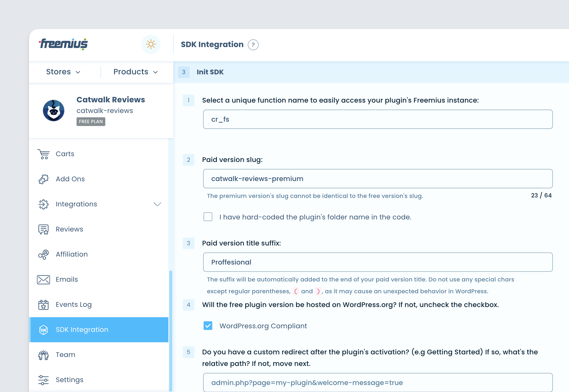Image resolution: width=569 pixels, height=392 pixels.
Task: Click the Settings sliders icon
Action: [43, 380]
